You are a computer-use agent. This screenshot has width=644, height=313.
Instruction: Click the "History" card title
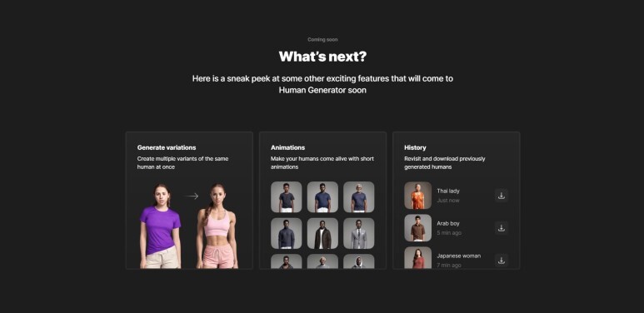415,147
